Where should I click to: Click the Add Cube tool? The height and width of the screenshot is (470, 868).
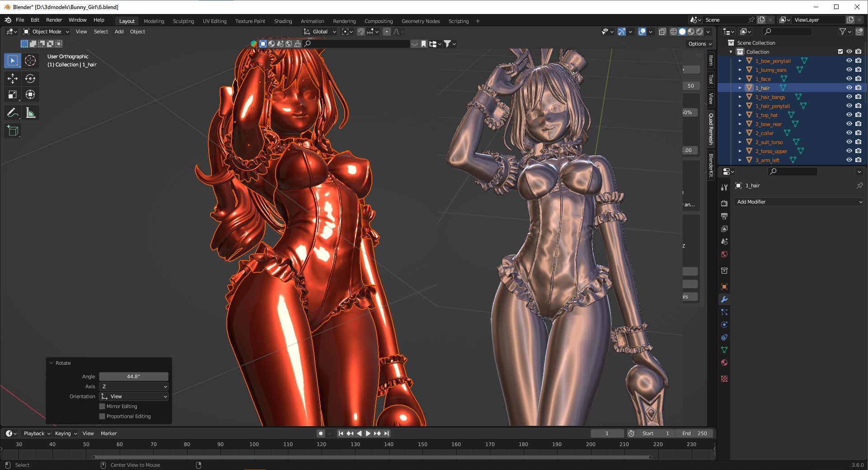13,131
